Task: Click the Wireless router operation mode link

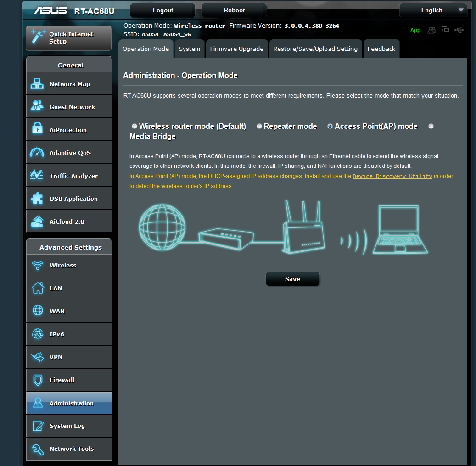Action: (x=200, y=26)
